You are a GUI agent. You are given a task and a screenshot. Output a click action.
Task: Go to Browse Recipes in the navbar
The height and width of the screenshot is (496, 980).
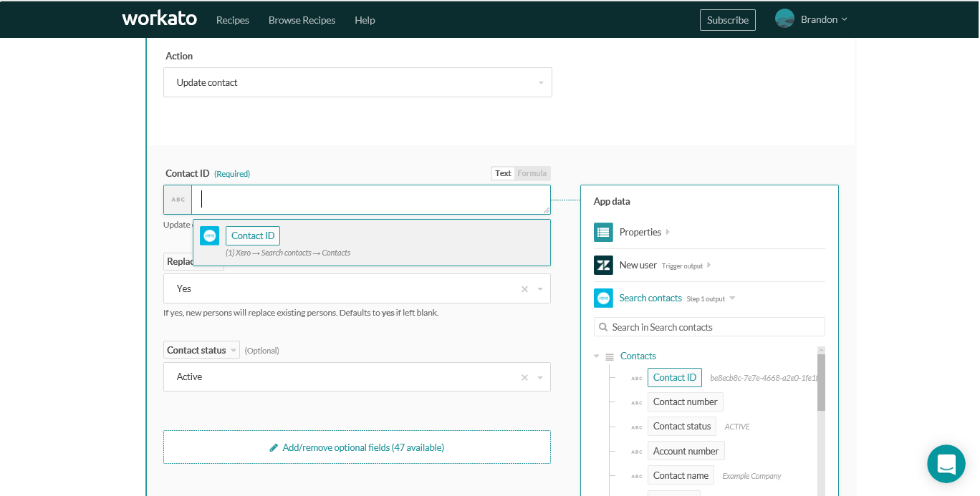pos(302,20)
